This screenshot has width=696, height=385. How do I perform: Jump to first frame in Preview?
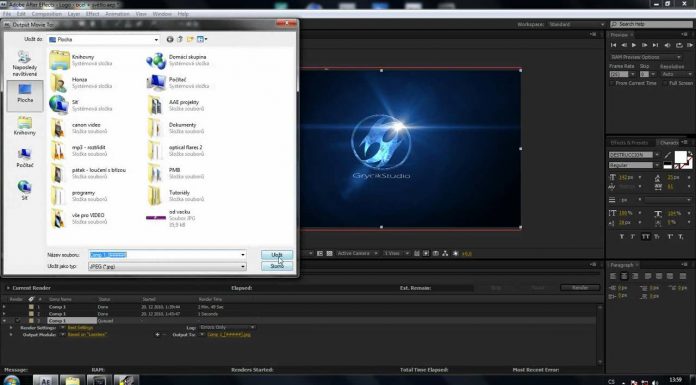pos(613,45)
